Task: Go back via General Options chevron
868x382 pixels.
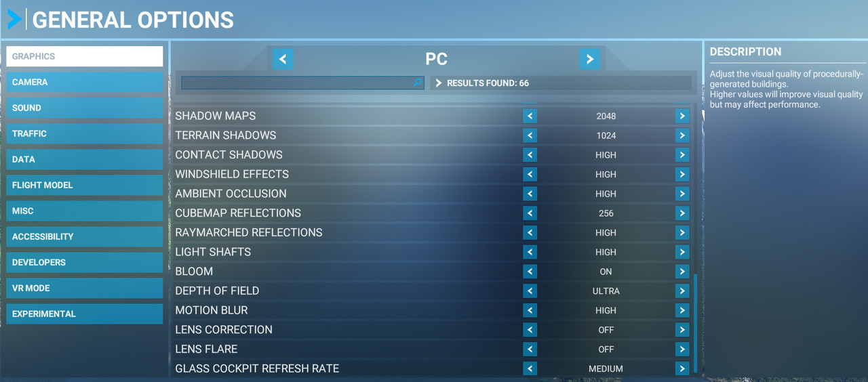Action: (x=14, y=19)
